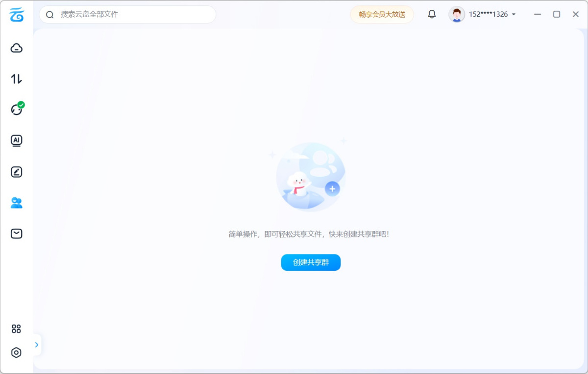Open the cloud drive files section
Screen dimensions: 588x374
[x=17, y=47]
